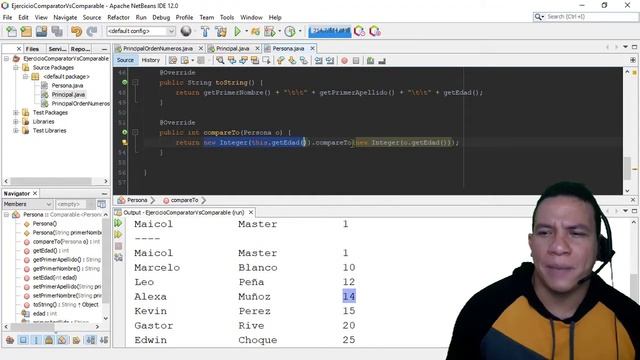
Task: Switch to PrincipalOrdenNumeros.java tab
Action: [x=158, y=49]
